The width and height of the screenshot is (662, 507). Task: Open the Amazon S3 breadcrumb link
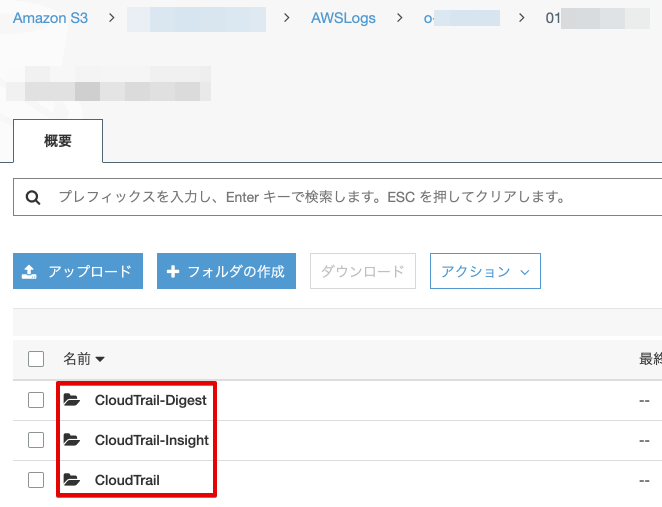[50, 18]
